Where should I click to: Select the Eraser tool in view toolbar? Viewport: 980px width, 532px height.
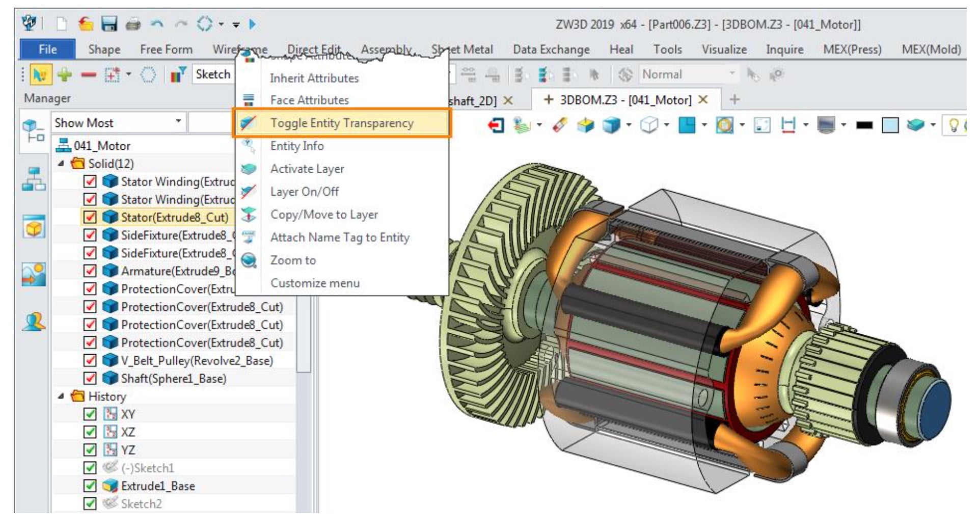coord(560,125)
